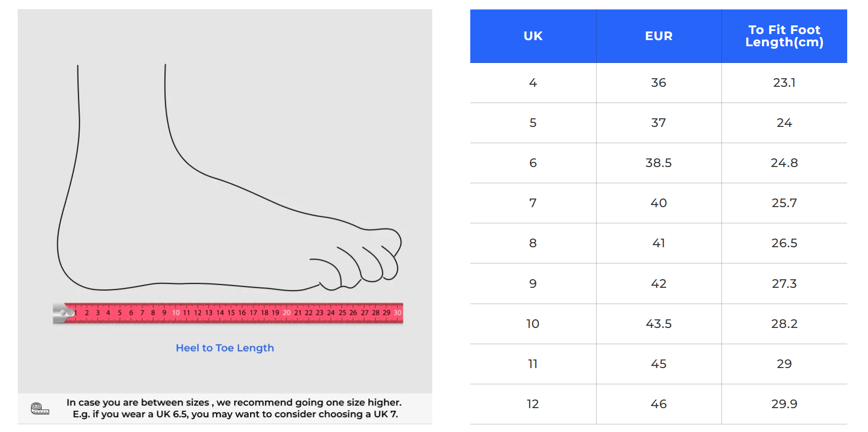Screen dimensions: 868x432
Task: Click the metal tab of the ruler
Action: point(62,313)
